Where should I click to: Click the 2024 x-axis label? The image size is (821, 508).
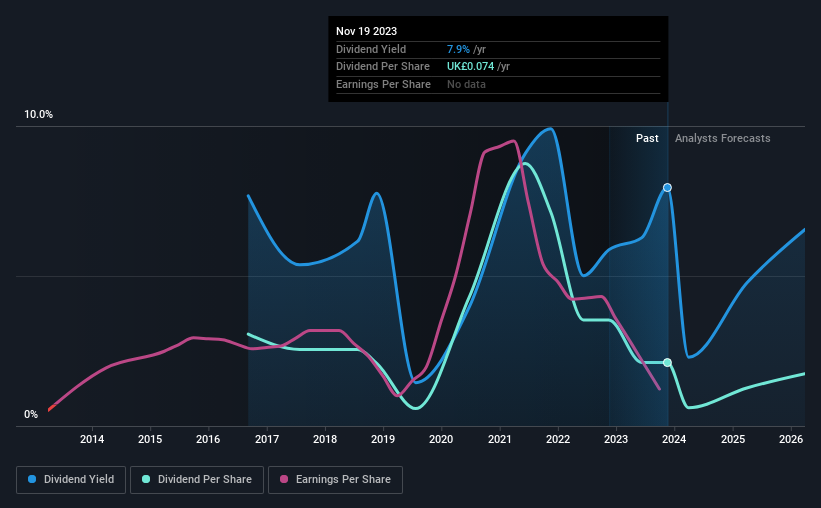coord(674,439)
